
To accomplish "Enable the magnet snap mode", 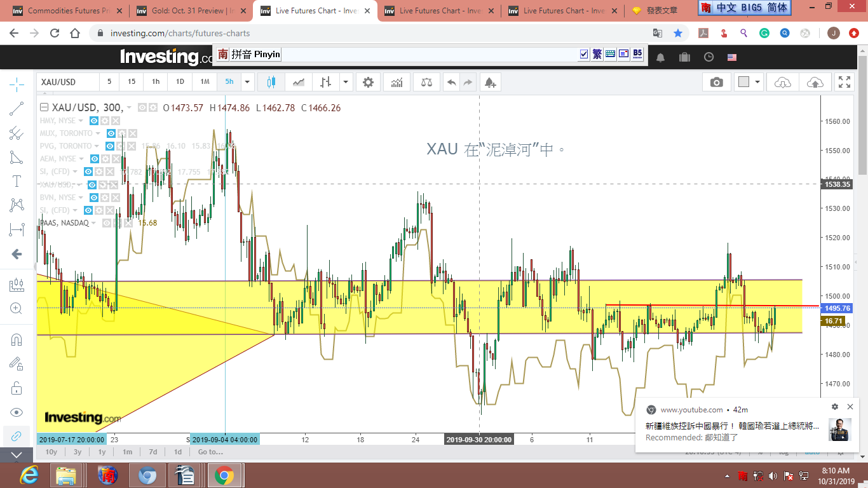I will (17, 340).
